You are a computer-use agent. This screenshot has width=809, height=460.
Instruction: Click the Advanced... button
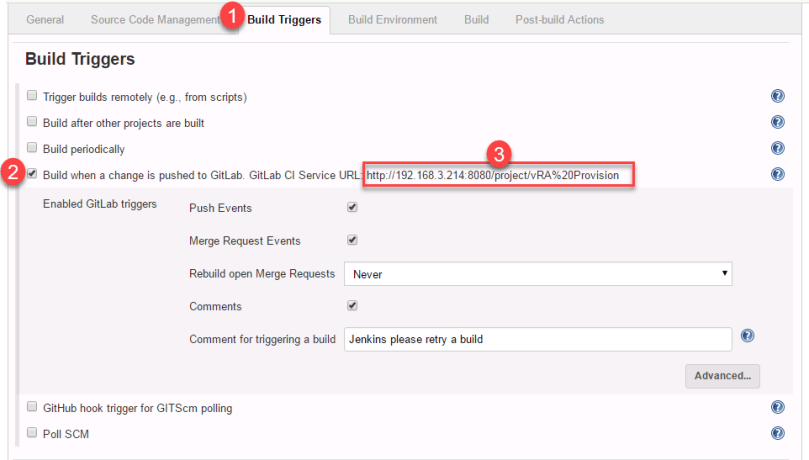click(x=722, y=376)
